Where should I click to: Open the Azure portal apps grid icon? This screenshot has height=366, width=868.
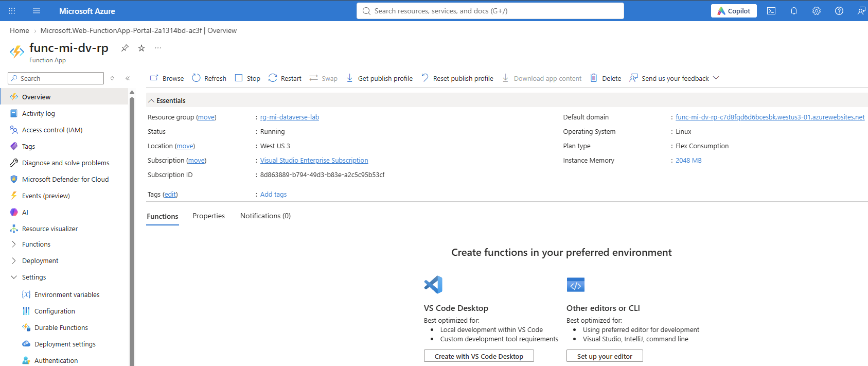click(12, 11)
